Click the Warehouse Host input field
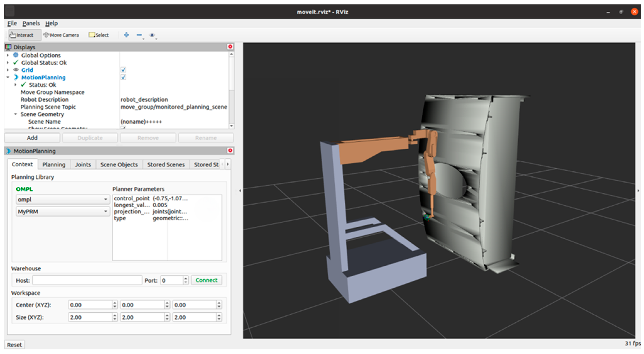644x354 pixels. tap(87, 280)
